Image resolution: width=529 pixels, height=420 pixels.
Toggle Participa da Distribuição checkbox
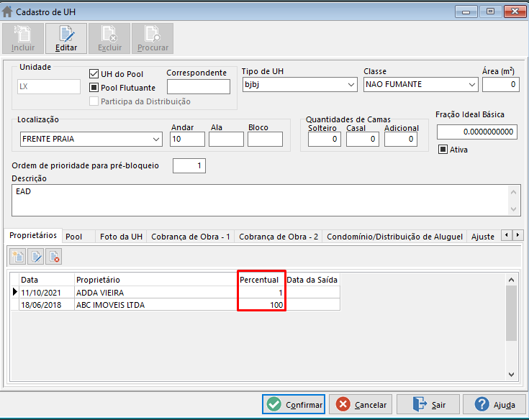point(94,101)
